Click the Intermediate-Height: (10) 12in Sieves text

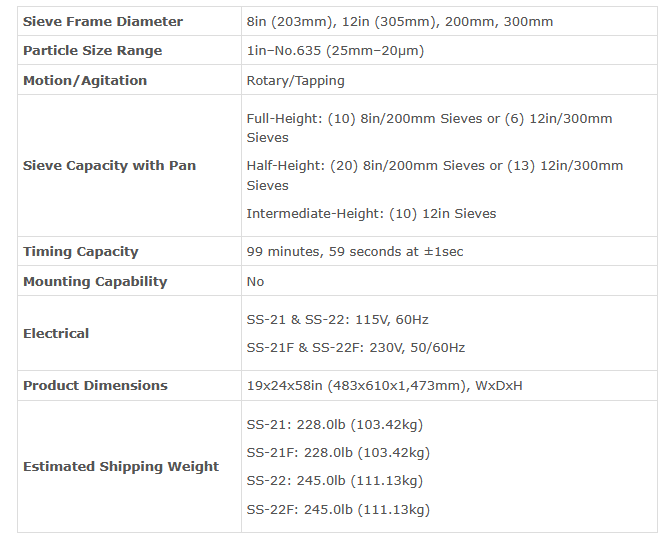371,213
